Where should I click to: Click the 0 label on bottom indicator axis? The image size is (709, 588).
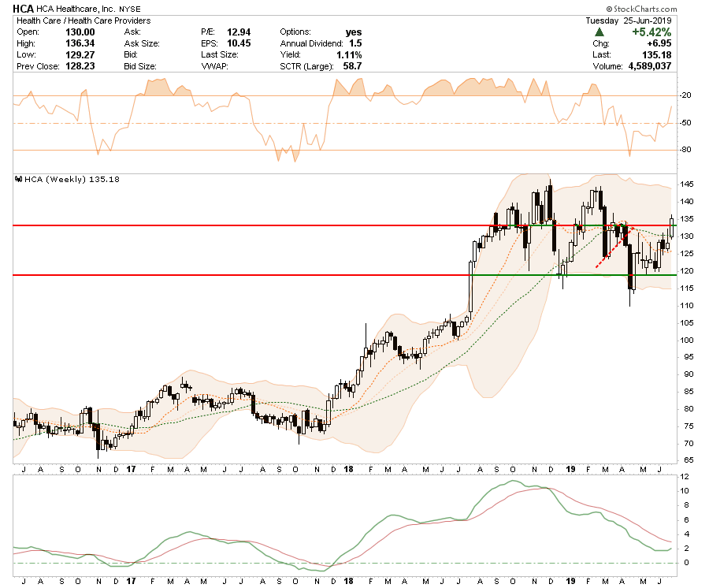(686, 563)
